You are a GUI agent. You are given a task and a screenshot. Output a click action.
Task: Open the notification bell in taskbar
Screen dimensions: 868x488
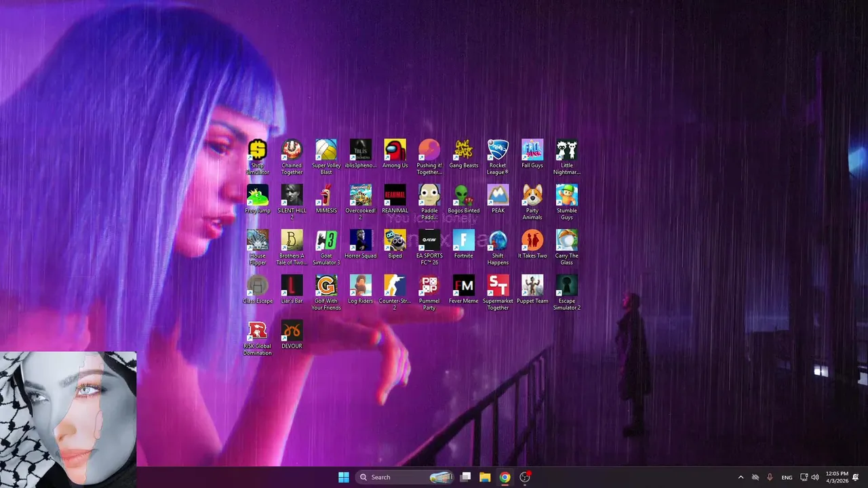(x=856, y=477)
